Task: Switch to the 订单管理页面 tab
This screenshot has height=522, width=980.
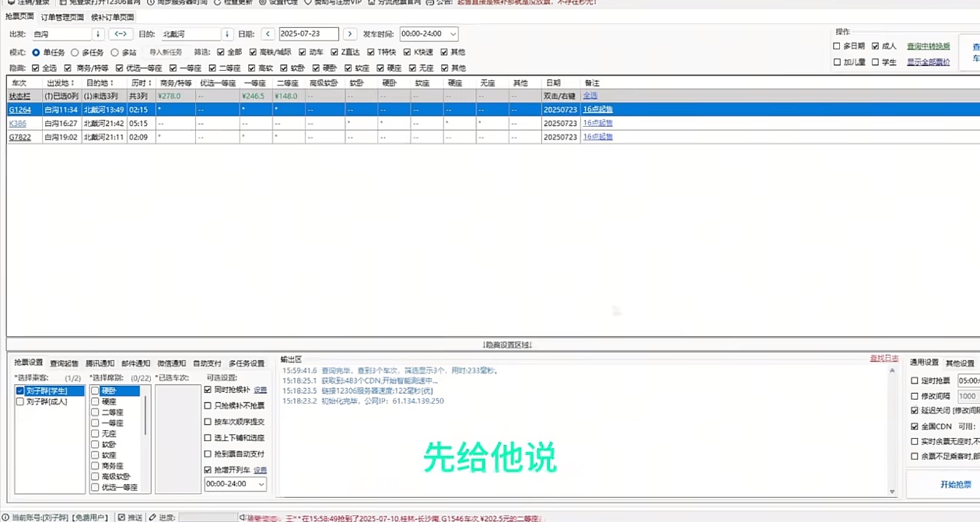Action: coord(63,17)
